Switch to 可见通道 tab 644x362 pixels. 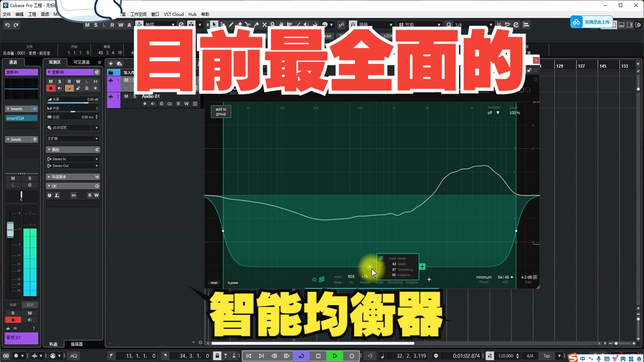[82, 62]
